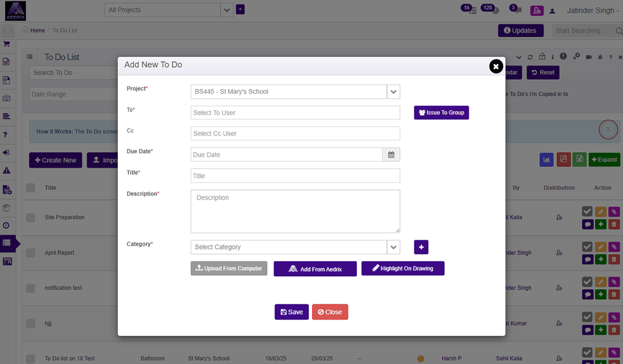Expand the Project dropdown arrow

pos(393,91)
